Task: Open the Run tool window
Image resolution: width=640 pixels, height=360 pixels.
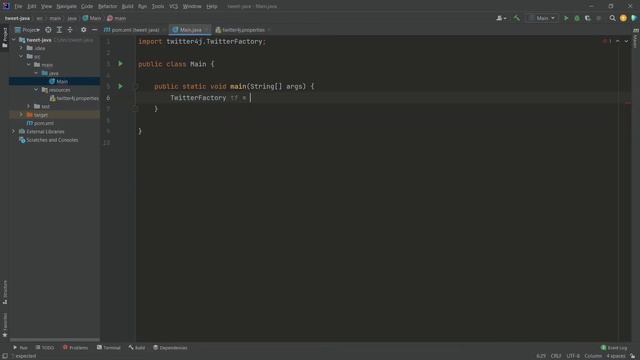Action: click(x=20, y=348)
